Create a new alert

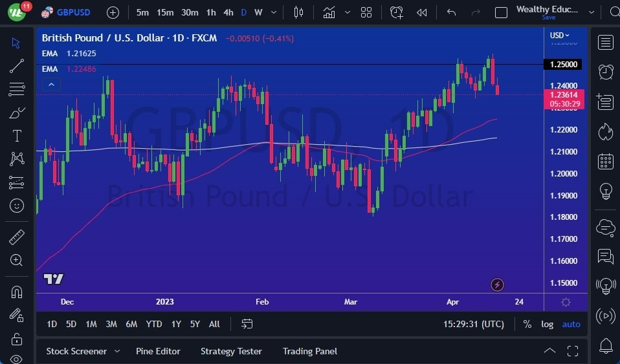click(396, 13)
